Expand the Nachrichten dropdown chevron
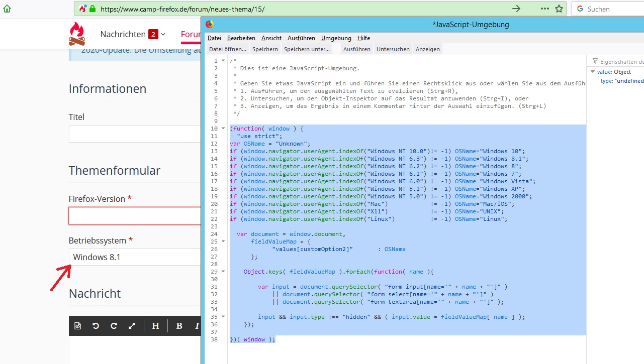 tap(163, 35)
